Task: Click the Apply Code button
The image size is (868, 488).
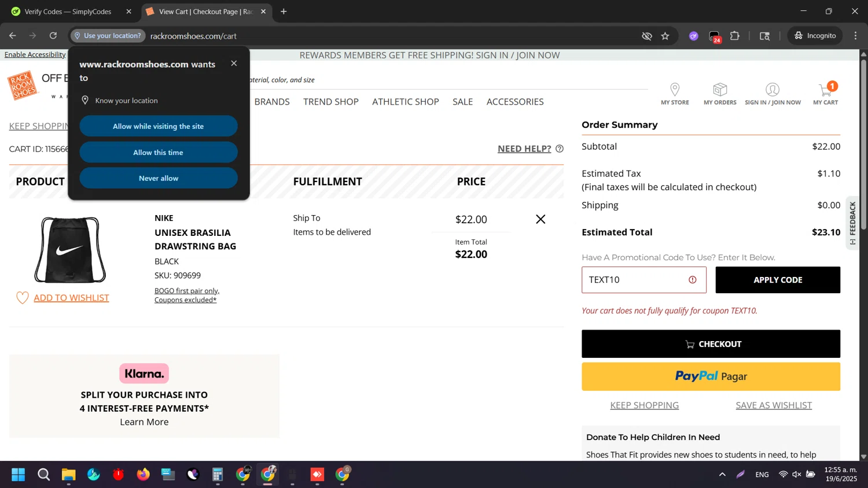Action: (778, 280)
